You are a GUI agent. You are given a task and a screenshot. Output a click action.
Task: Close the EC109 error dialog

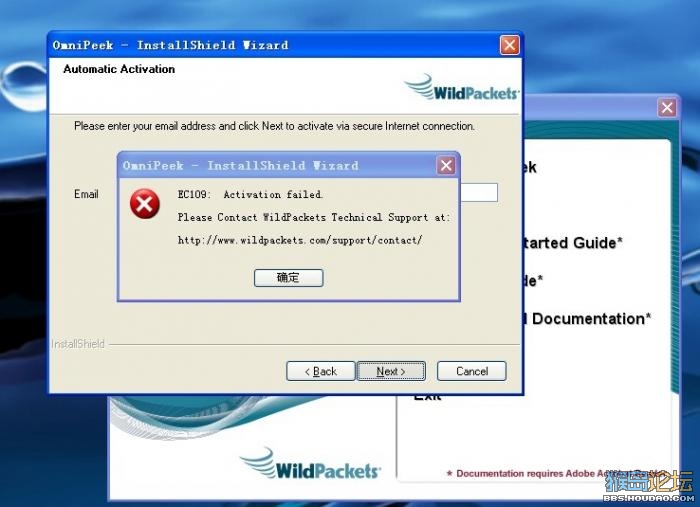446,166
